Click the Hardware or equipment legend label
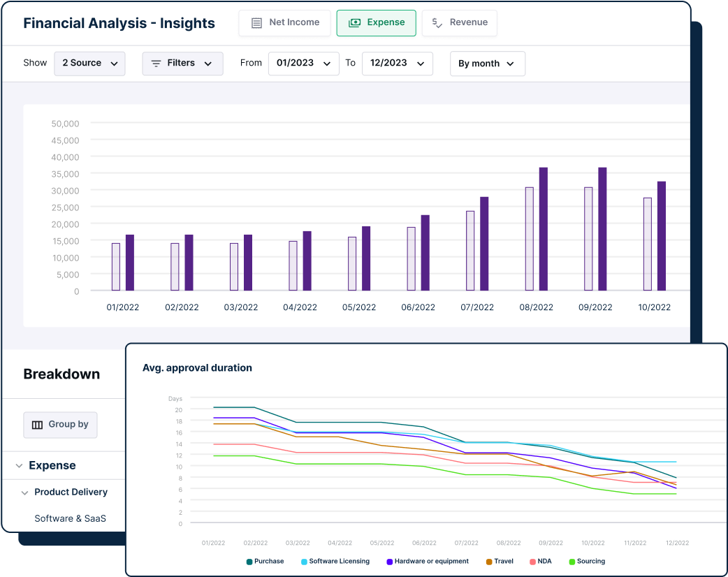Image resolution: width=728 pixels, height=577 pixels. pyautogui.click(x=432, y=561)
